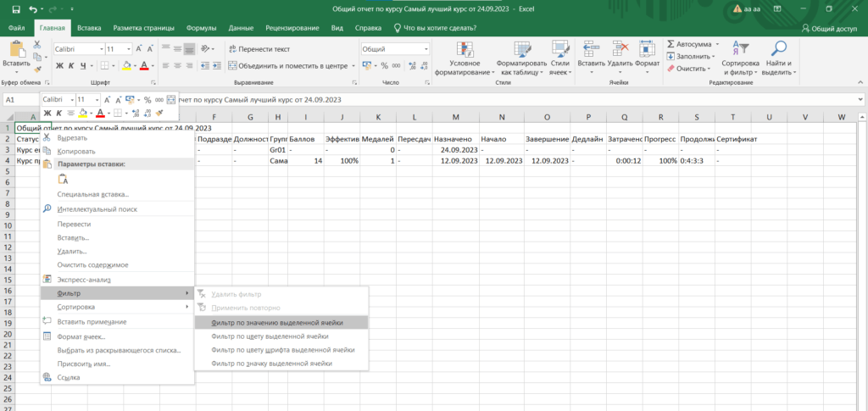Decrease decimal places in the ribbon
This screenshot has height=411, width=868.
click(424, 66)
